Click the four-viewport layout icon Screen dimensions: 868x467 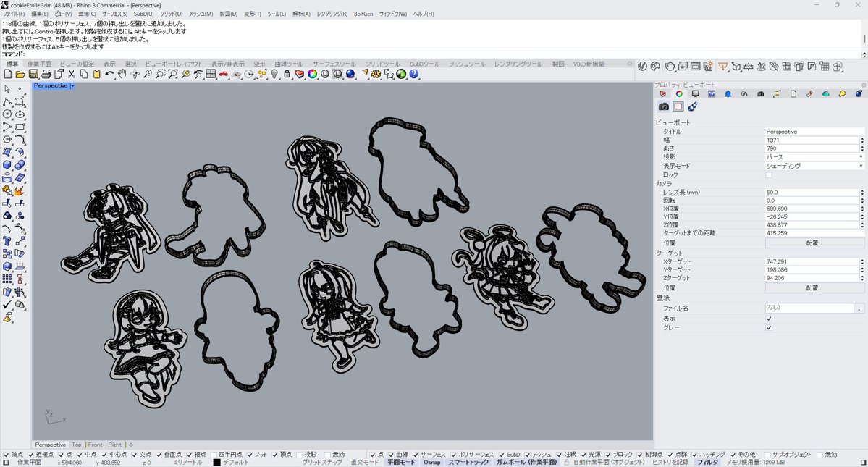point(211,74)
